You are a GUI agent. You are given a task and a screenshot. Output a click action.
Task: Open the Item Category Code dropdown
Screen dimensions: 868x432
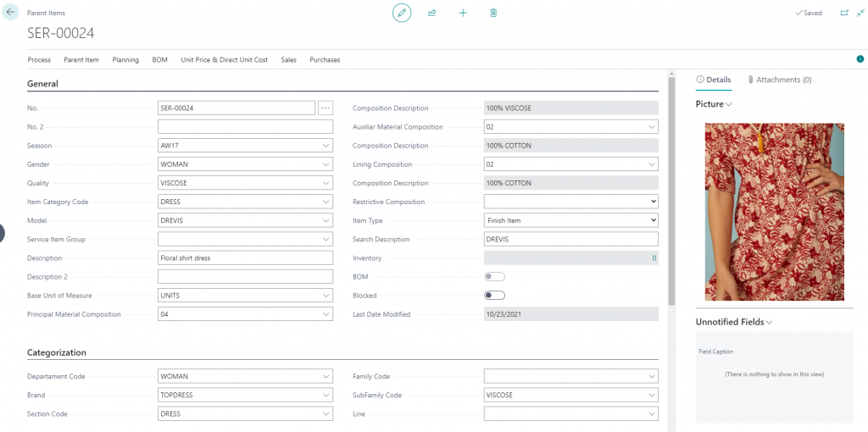click(325, 202)
